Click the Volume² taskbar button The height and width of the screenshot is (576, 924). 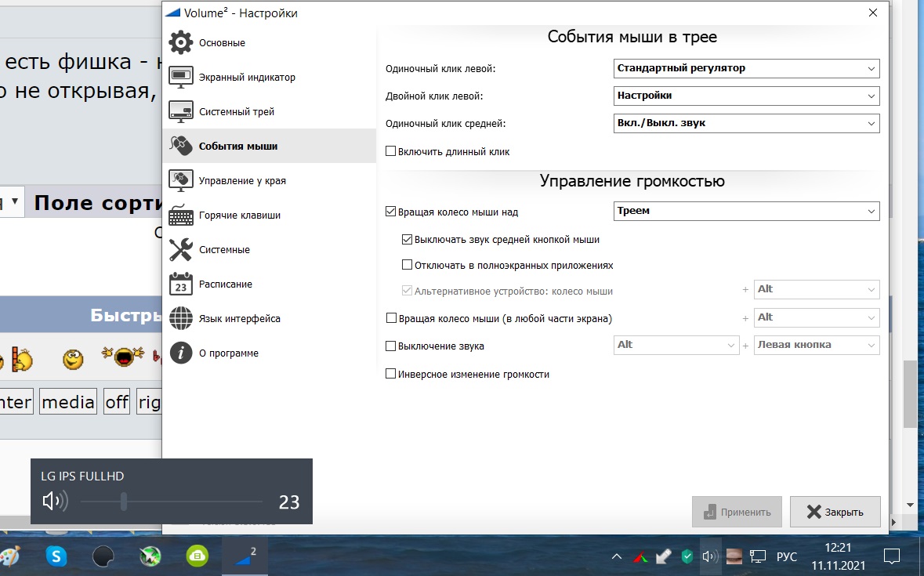click(245, 556)
